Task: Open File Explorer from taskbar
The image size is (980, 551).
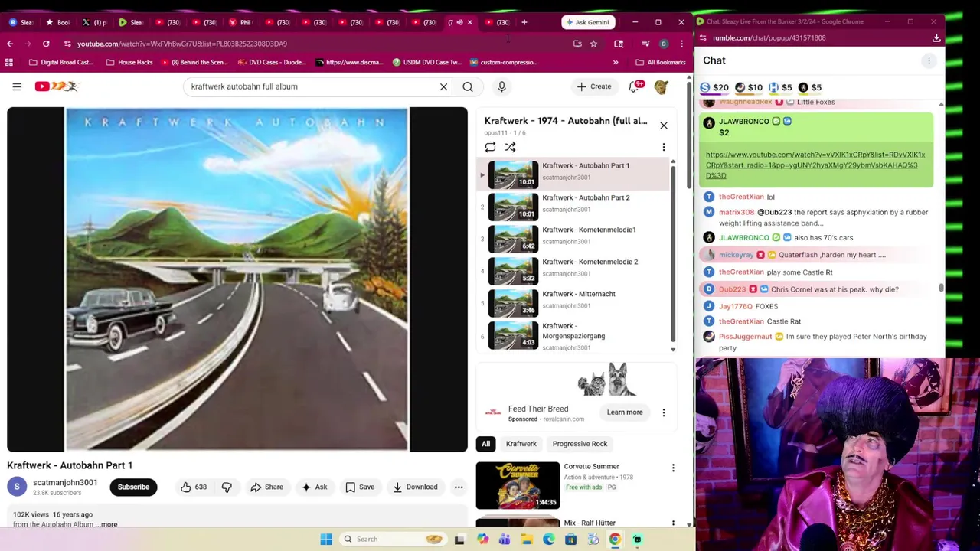Action: (x=527, y=540)
